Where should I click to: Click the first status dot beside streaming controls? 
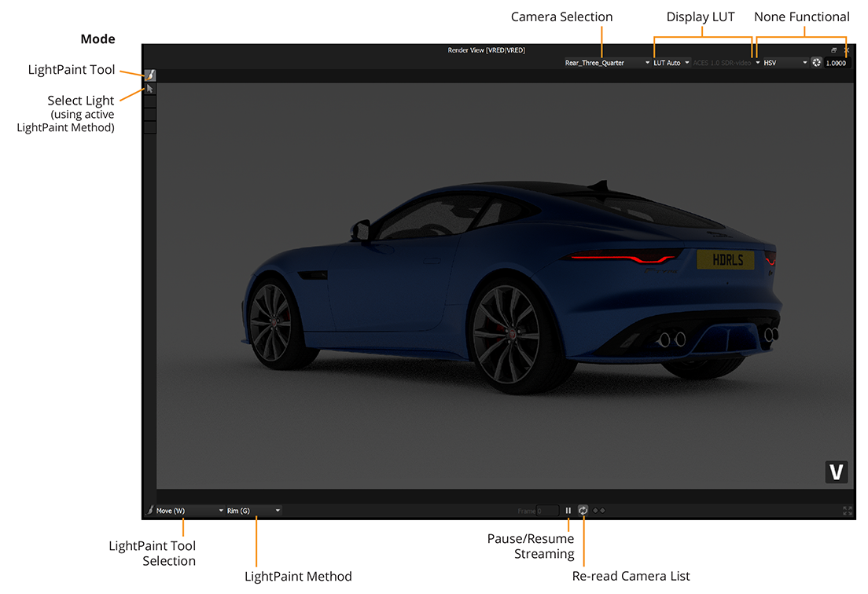595,511
